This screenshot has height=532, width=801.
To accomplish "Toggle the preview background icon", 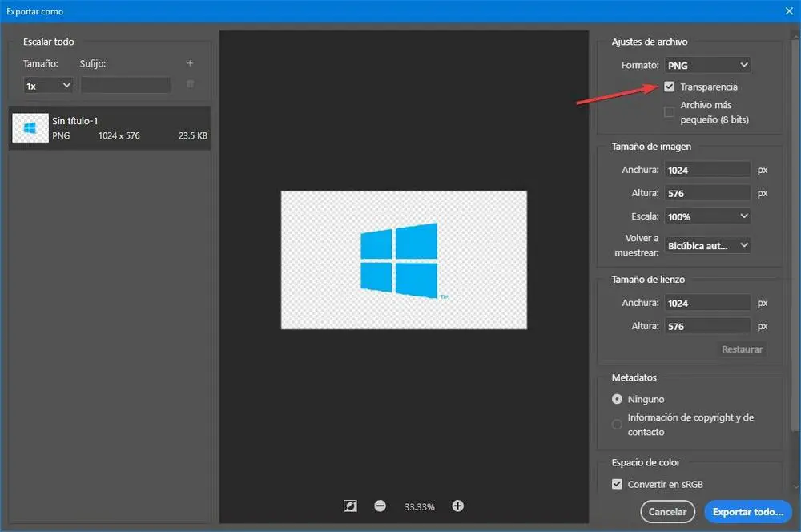I will (350, 506).
